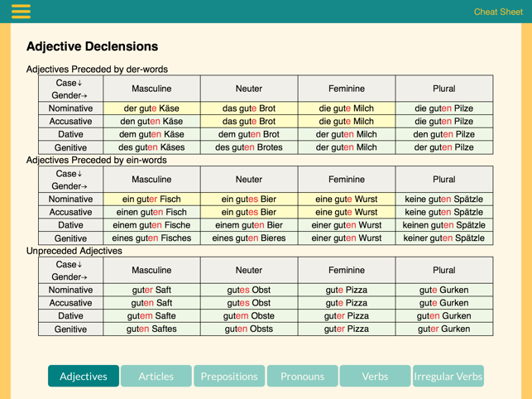Tap the 'eine gute Wurst' nominative cell

pos(347,199)
